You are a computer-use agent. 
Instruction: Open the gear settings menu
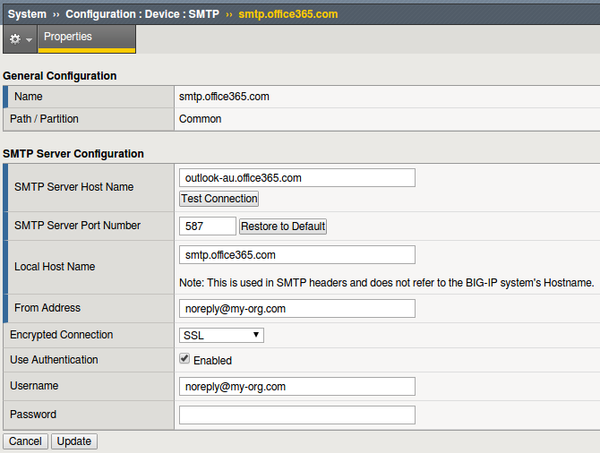pos(15,39)
